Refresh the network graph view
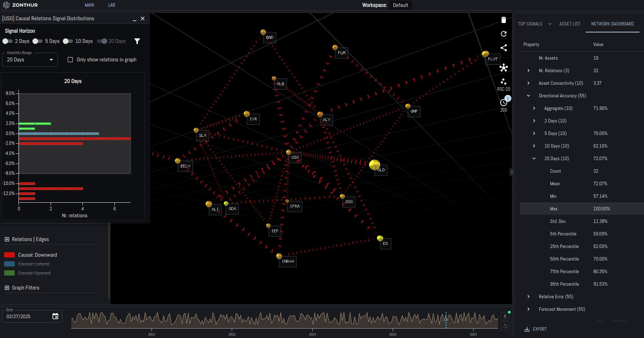 tap(503, 34)
